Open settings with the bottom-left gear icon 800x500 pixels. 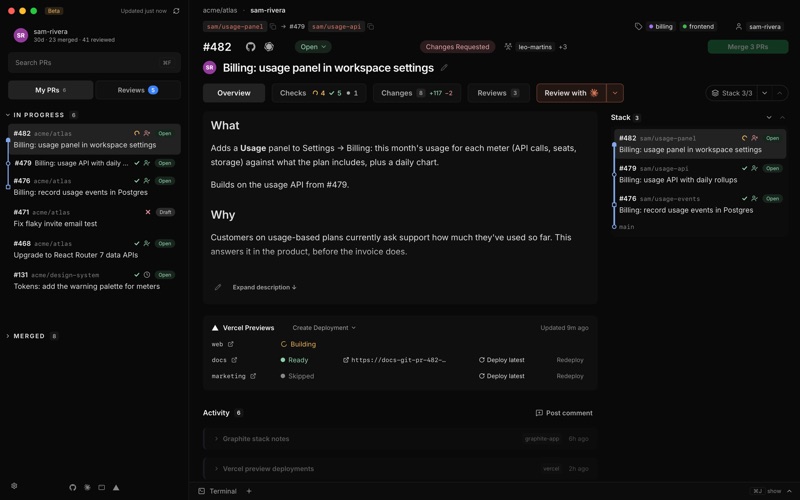click(x=14, y=486)
